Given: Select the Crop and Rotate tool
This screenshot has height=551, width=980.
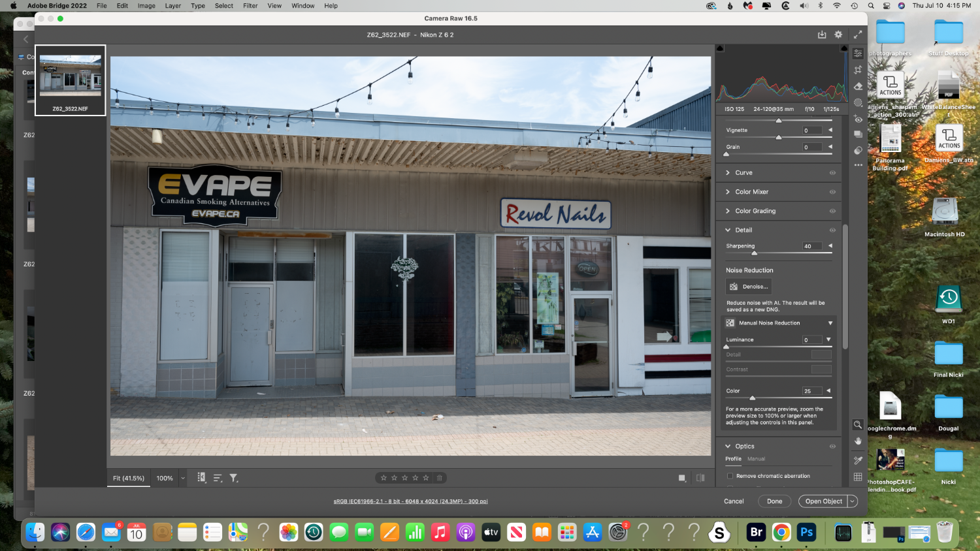Looking at the screenshot, I should pyautogui.click(x=858, y=70).
